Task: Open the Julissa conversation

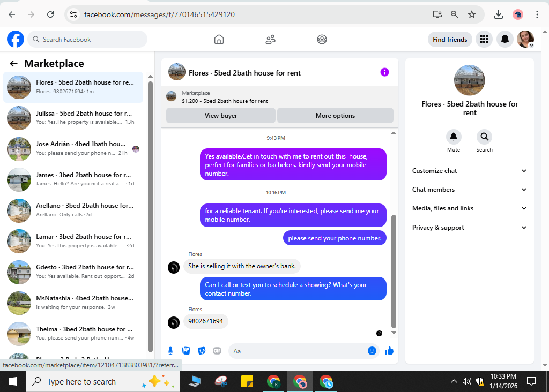Action: (x=73, y=118)
